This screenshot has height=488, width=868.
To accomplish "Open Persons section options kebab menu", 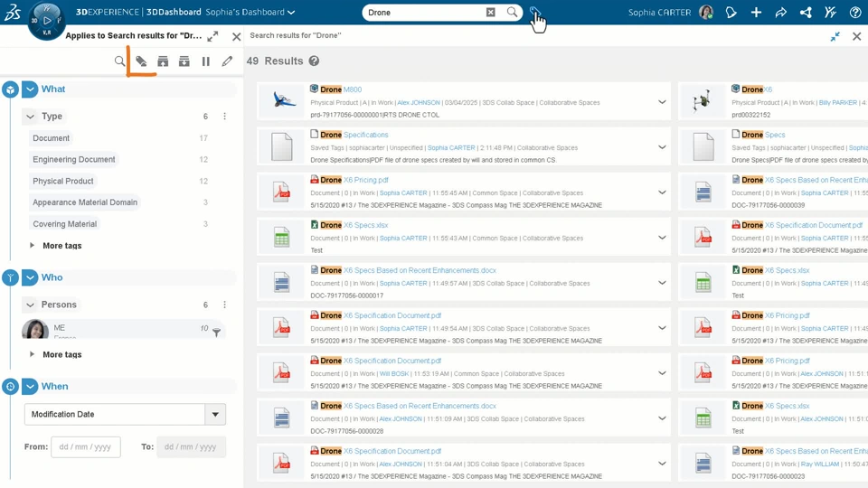I will [225, 305].
